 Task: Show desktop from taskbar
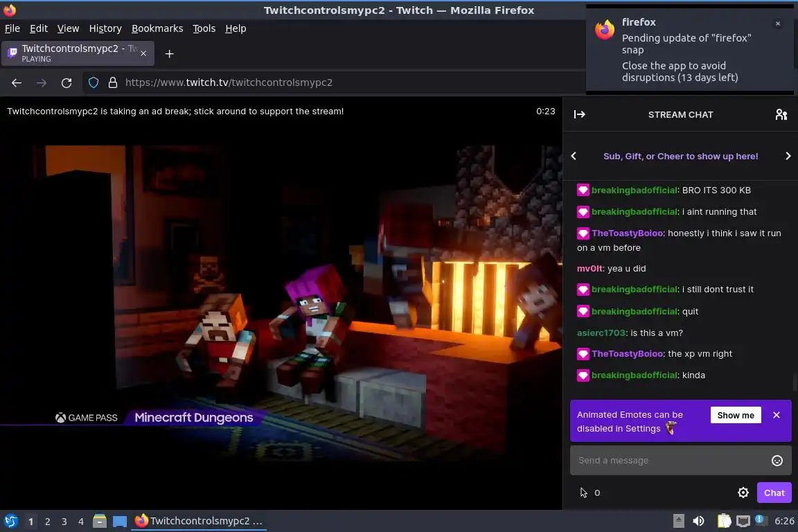[120, 522]
